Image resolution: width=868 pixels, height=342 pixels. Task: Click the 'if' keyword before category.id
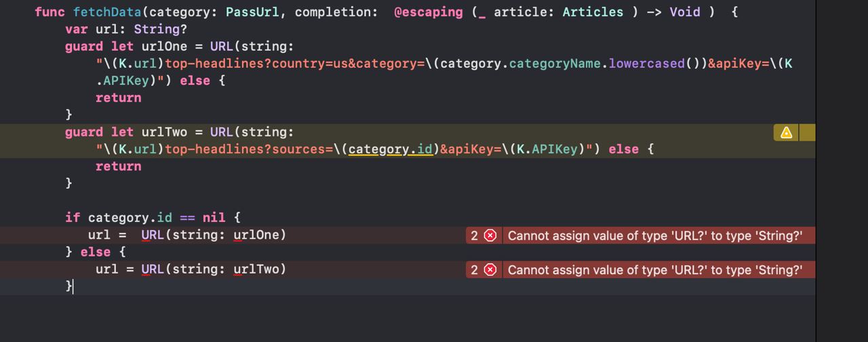tap(73, 218)
